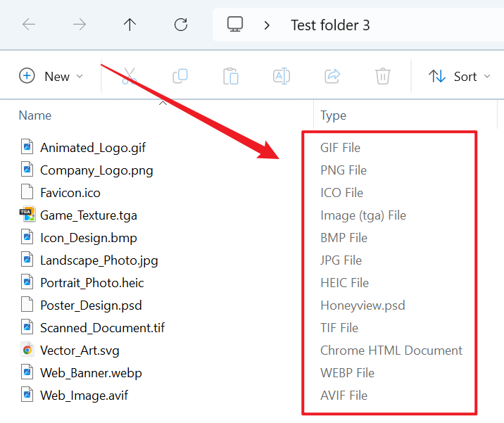Screen dimensions: 504x423
Task: Open the Sort options dropdown
Action: (x=459, y=76)
